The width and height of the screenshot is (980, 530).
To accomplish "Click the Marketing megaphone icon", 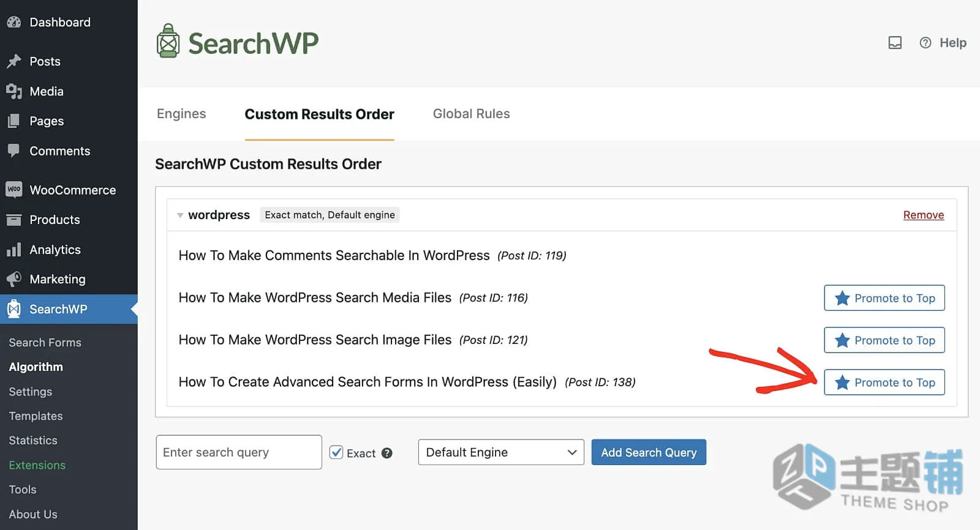I will click(x=14, y=279).
